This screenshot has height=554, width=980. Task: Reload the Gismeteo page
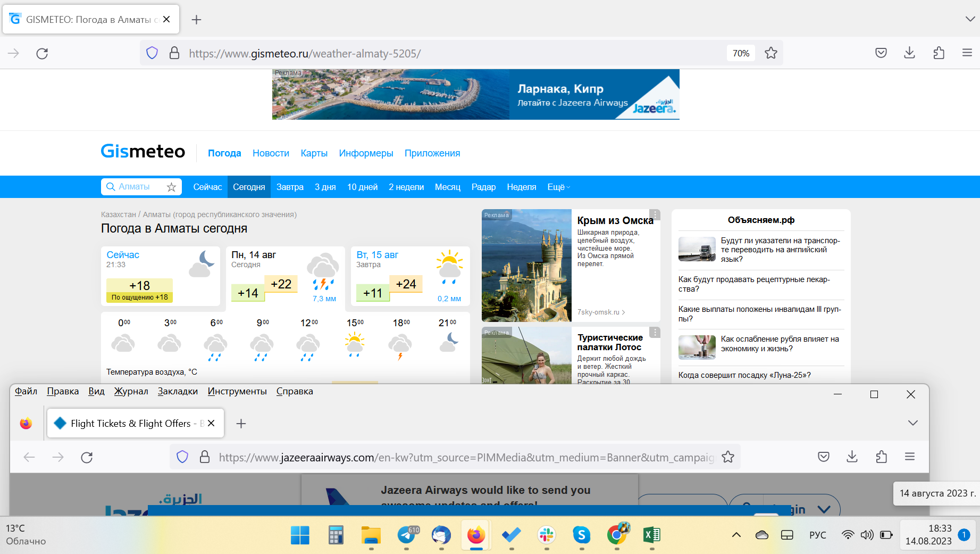tap(42, 53)
